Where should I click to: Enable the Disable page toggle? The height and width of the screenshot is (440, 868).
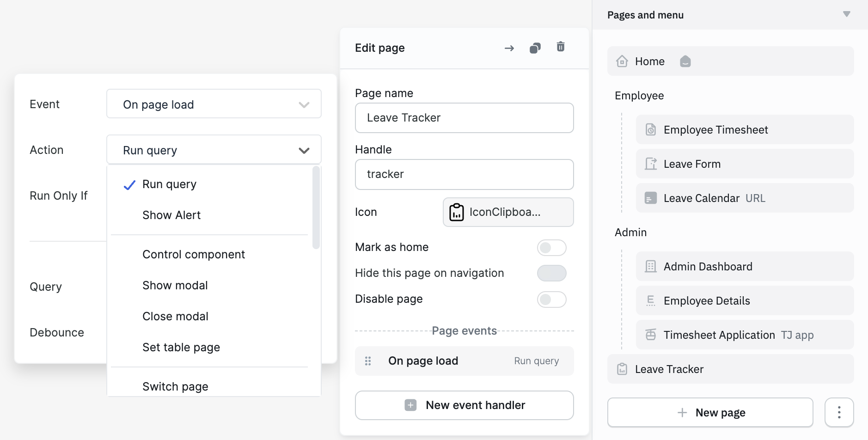coord(552,299)
